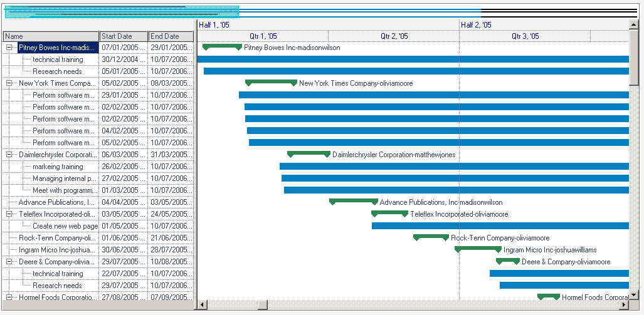Click the Hormel Foods green summary bar
Image resolution: width=644 pixels, height=315 pixels.
(549, 297)
